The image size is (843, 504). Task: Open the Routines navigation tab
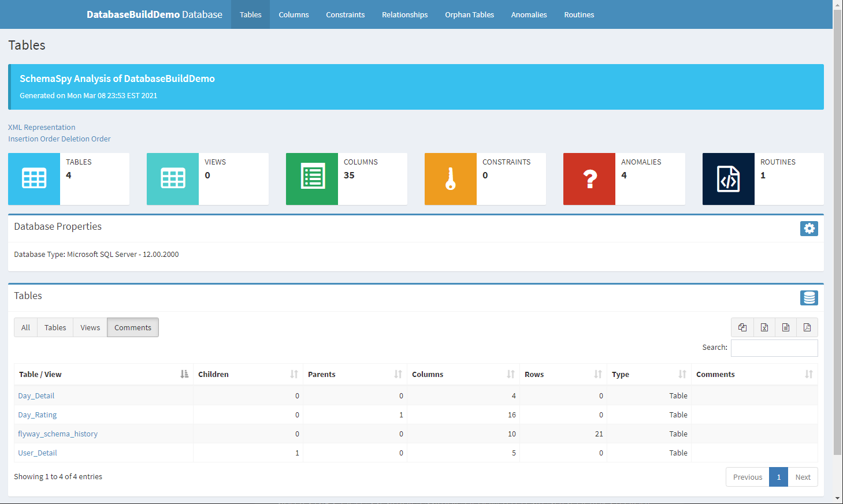tap(579, 14)
